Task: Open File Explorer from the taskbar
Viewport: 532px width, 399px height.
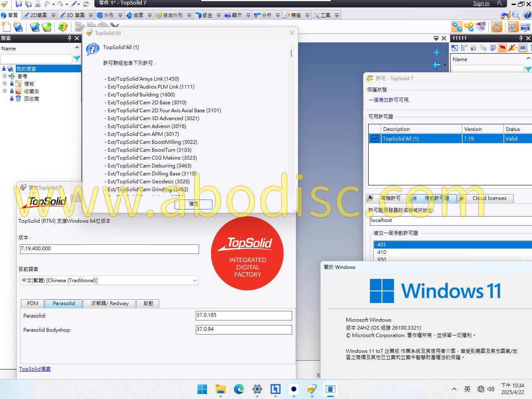Action: click(x=220, y=389)
